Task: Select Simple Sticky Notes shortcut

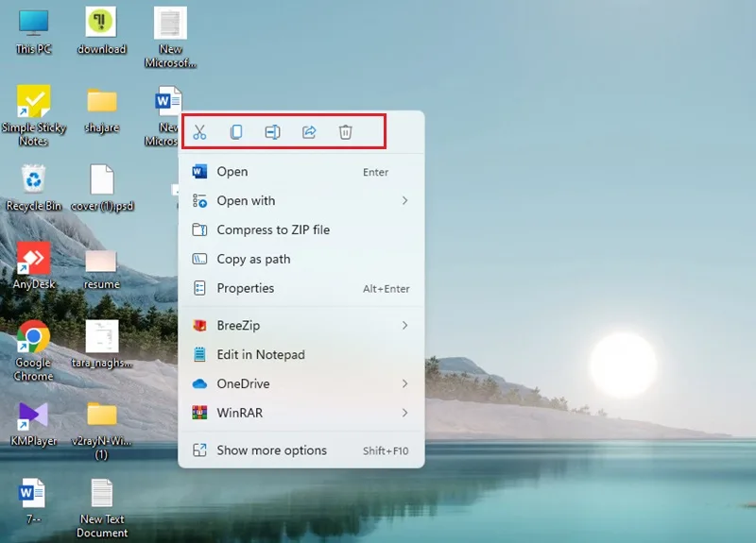Action: click(34, 115)
